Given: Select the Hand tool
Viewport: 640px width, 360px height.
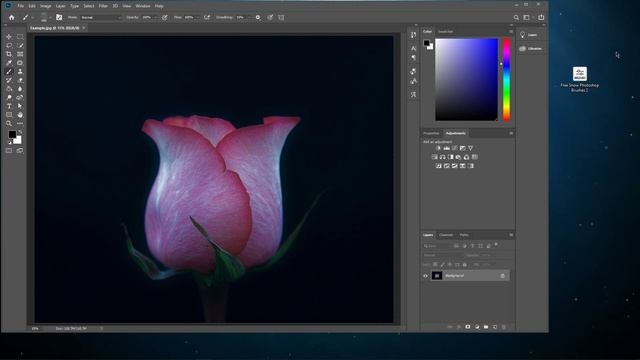Looking at the screenshot, I should click(20, 115).
